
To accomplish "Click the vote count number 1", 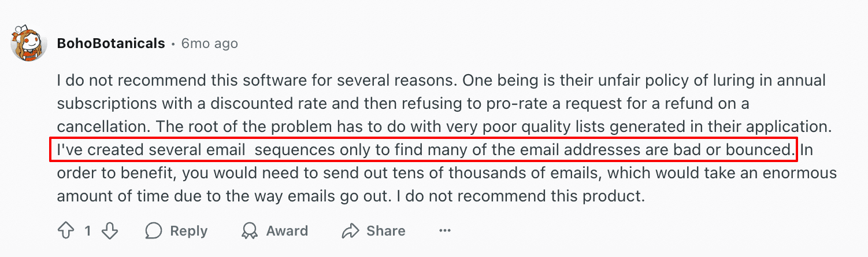I will click(x=87, y=232).
